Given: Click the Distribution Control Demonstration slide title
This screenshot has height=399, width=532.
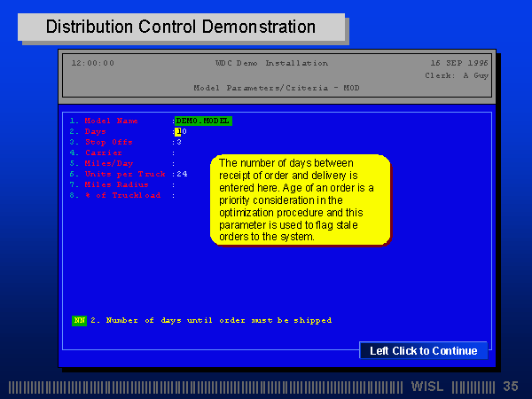Looking at the screenshot, I should tap(181, 27).
